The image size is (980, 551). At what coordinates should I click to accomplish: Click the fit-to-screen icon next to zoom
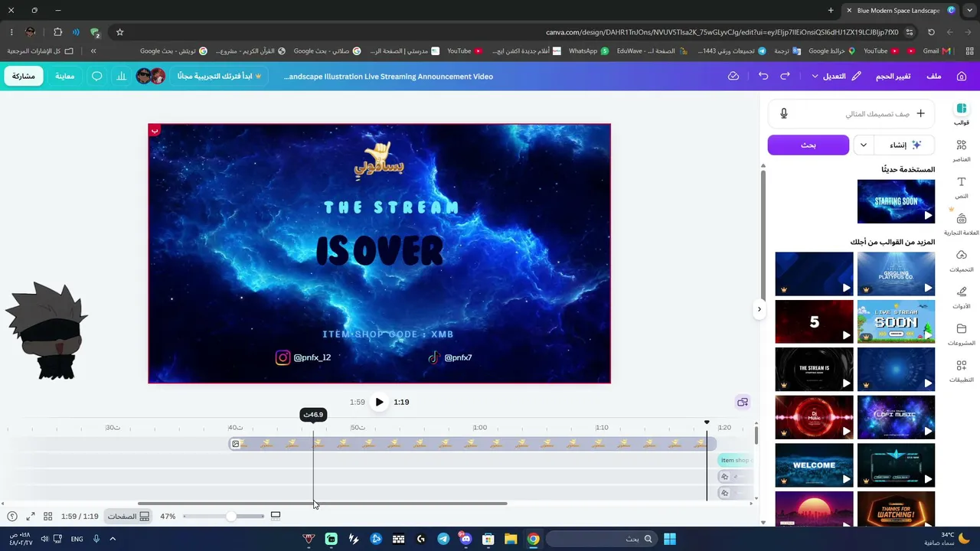[x=276, y=516]
